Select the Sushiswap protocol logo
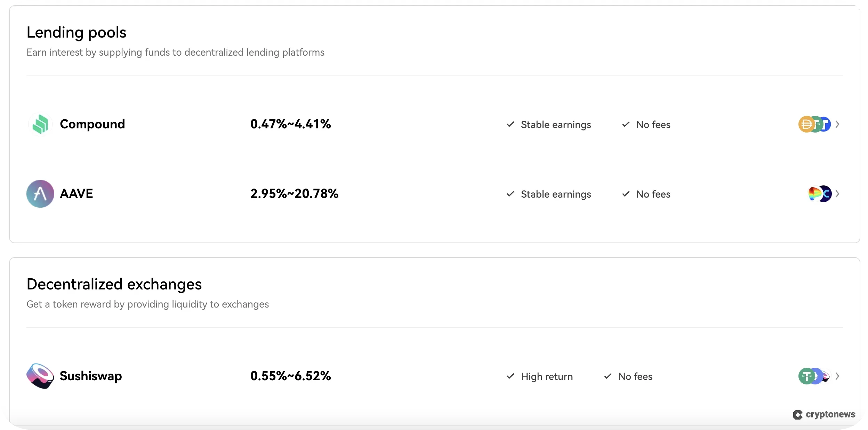The image size is (868, 430). click(x=41, y=376)
